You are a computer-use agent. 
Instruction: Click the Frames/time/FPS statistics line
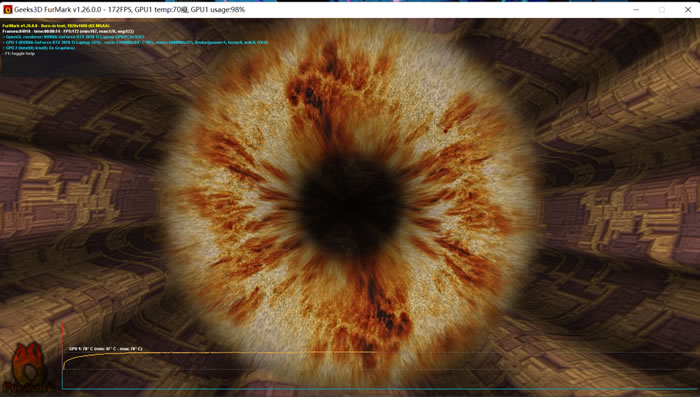tap(68, 31)
